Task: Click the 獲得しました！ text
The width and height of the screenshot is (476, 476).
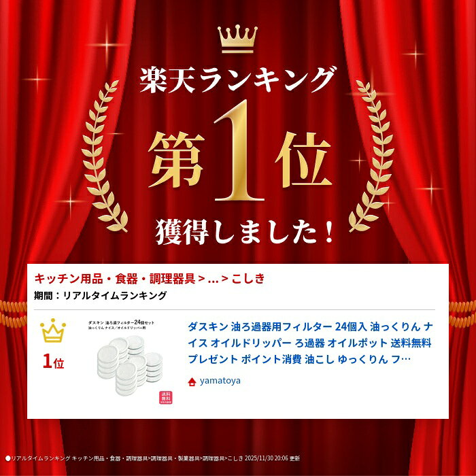Action: click(x=245, y=232)
